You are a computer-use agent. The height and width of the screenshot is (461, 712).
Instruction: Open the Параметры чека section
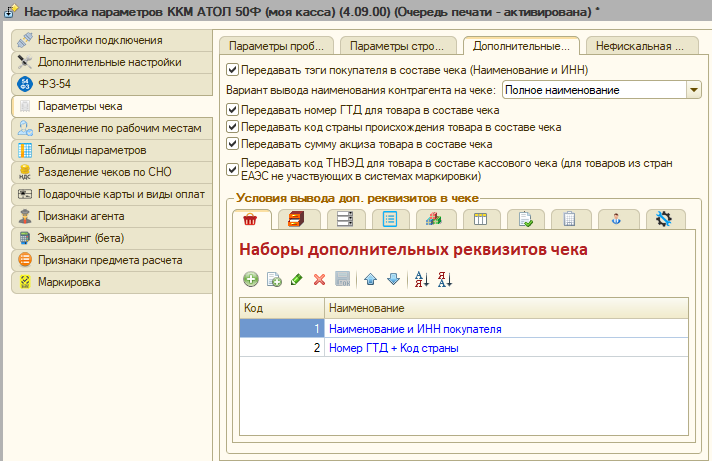coord(112,106)
